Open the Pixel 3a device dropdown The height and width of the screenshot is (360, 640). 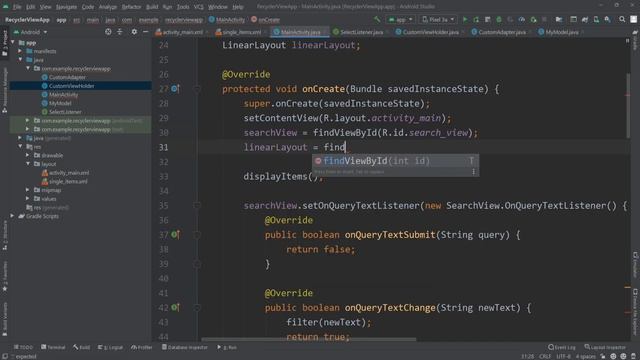click(438, 19)
